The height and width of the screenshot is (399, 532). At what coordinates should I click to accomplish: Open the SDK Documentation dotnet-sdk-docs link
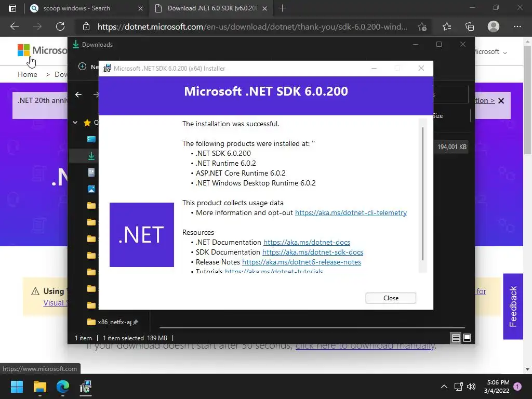pyautogui.click(x=312, y=252)
